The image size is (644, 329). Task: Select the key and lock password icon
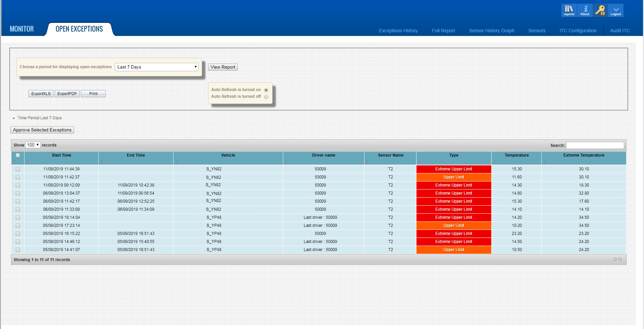(600, 10)
